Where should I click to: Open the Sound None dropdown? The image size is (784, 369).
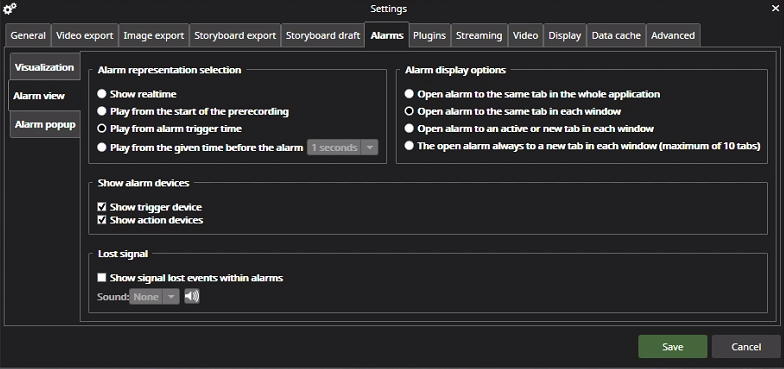(x=154, y=296)
